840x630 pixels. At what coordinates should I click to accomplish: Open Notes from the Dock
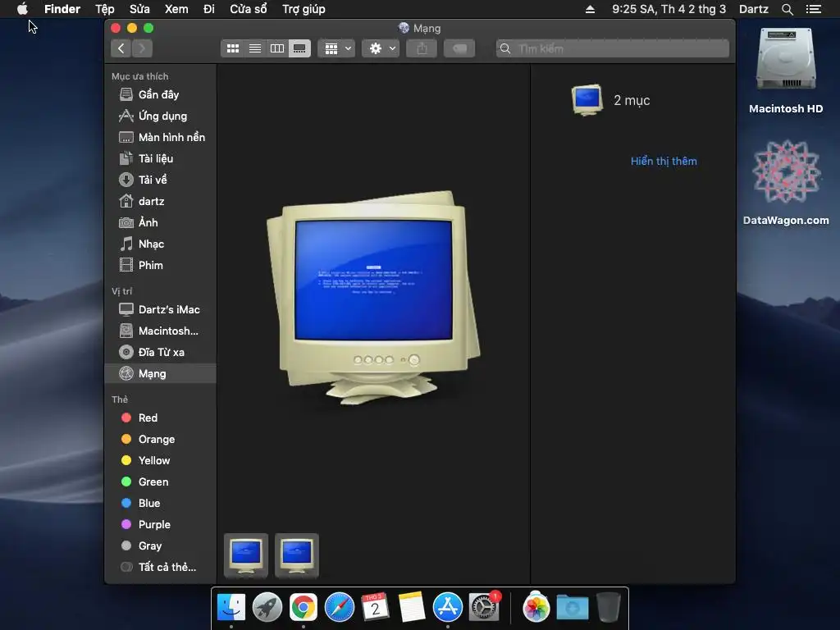click(x=412, y=608)
